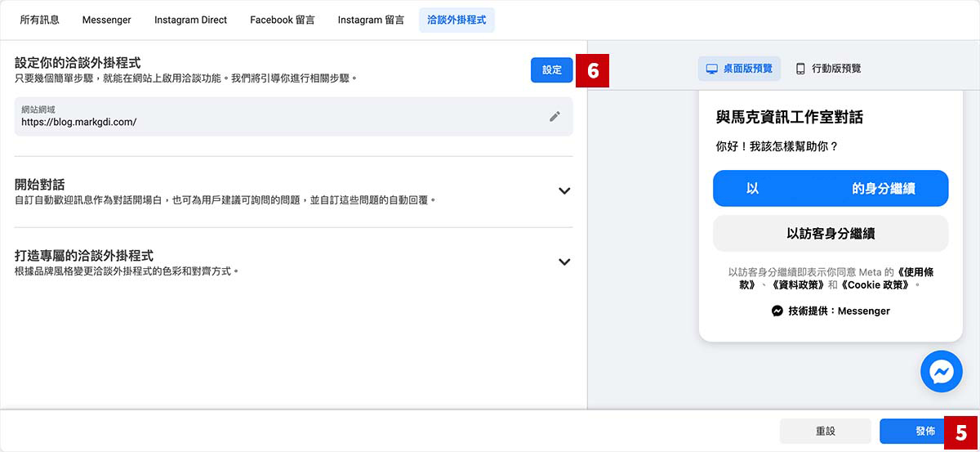Switch to the Messenger tab
Screen dimensions: 980x452
pyautogui.click(x=107, y=20)
